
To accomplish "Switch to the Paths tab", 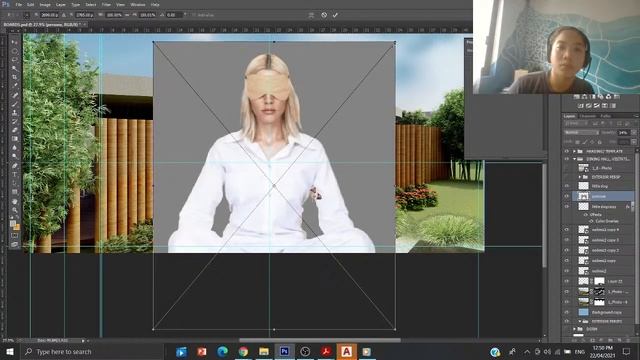I will (x=605, y=116).
